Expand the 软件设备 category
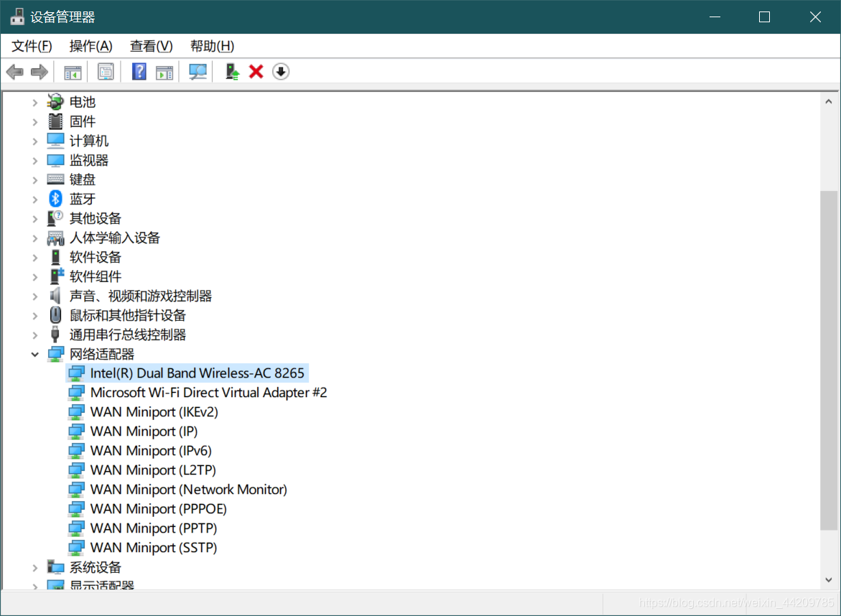 [35, 258]
